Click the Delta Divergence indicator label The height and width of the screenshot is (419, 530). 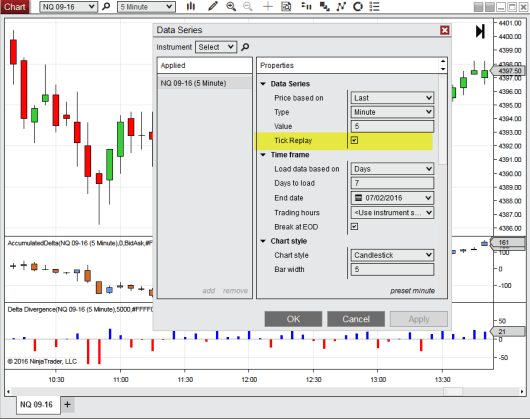80,310
